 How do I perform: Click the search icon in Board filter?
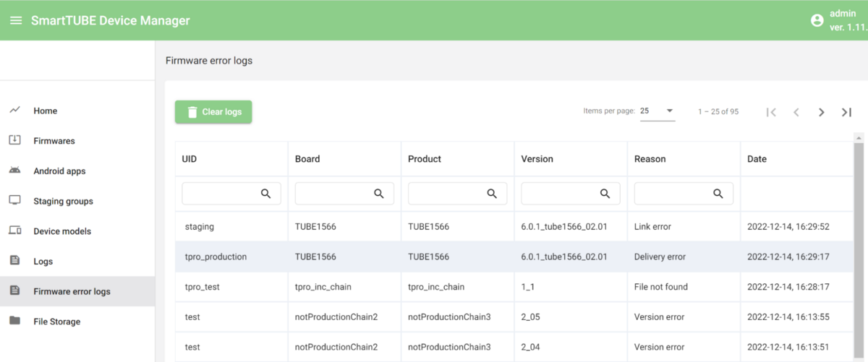coord(379,194)
